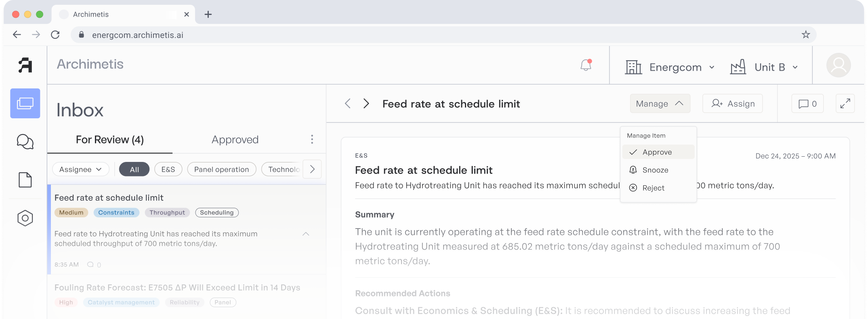The height and width of the screenshot is (319, 868).
Task: Click the Inbox heading
Action: (80, 110)
